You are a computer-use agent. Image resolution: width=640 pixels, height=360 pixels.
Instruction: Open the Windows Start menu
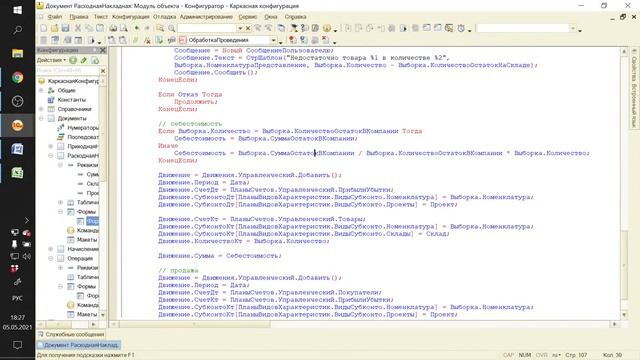tap(17, 10)
